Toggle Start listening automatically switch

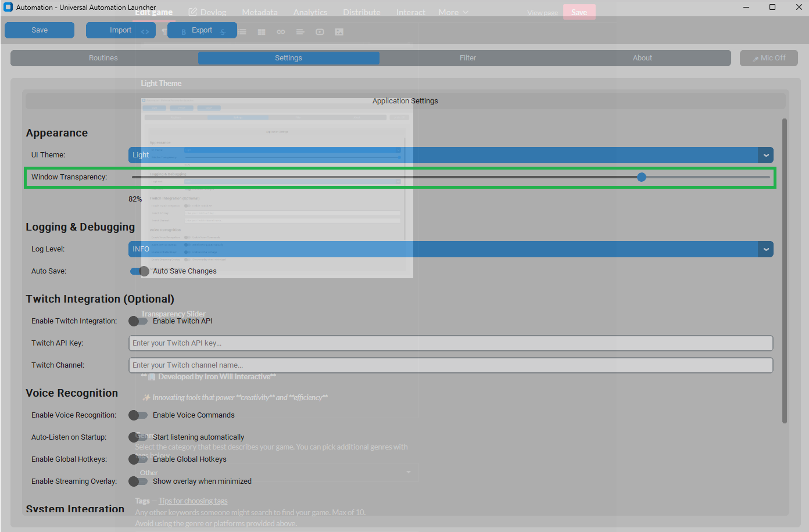click(x=138, y=437)
